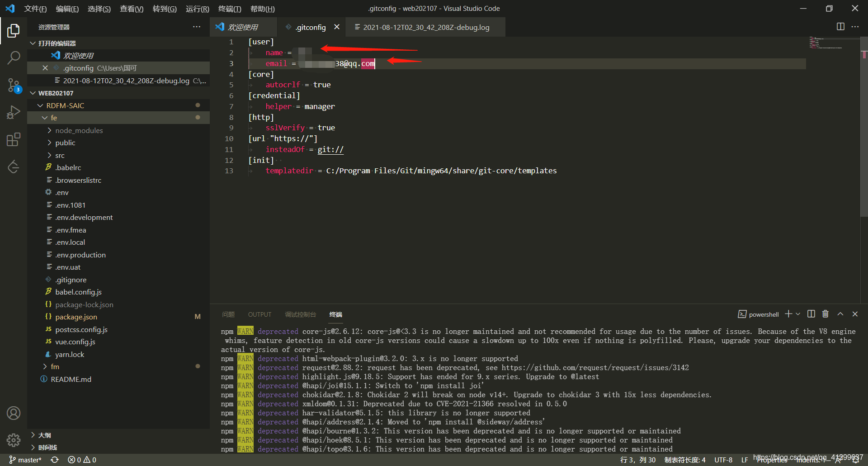Open the 查看(V) menu
This screenshot has width=868, height=466.
click(132, 9)
